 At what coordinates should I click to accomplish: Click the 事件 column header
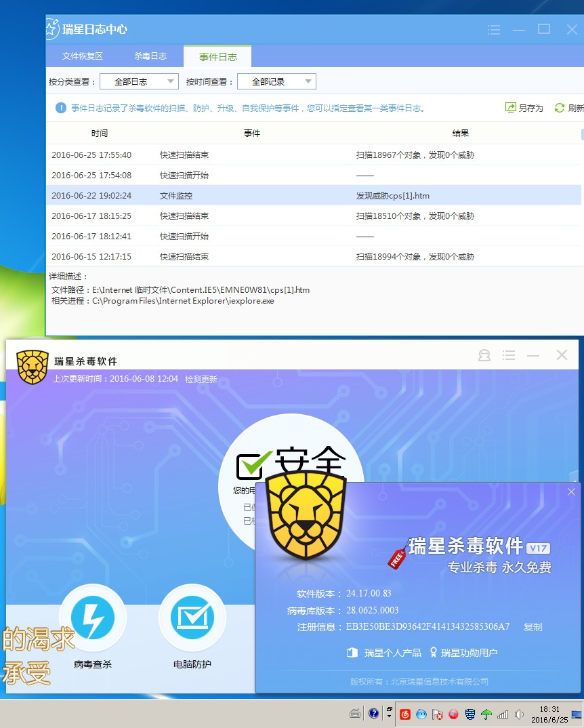(252, 134)
